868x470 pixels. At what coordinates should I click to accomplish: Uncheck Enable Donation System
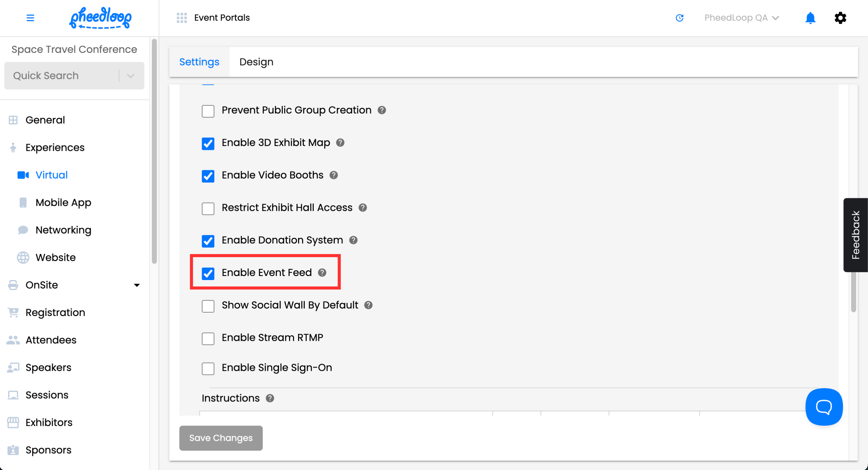(208, 241)
